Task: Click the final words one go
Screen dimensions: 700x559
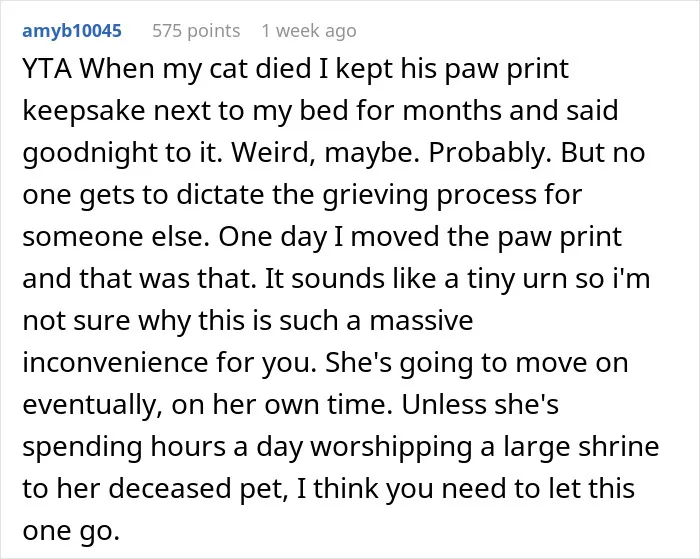Action: click(71, 531)
